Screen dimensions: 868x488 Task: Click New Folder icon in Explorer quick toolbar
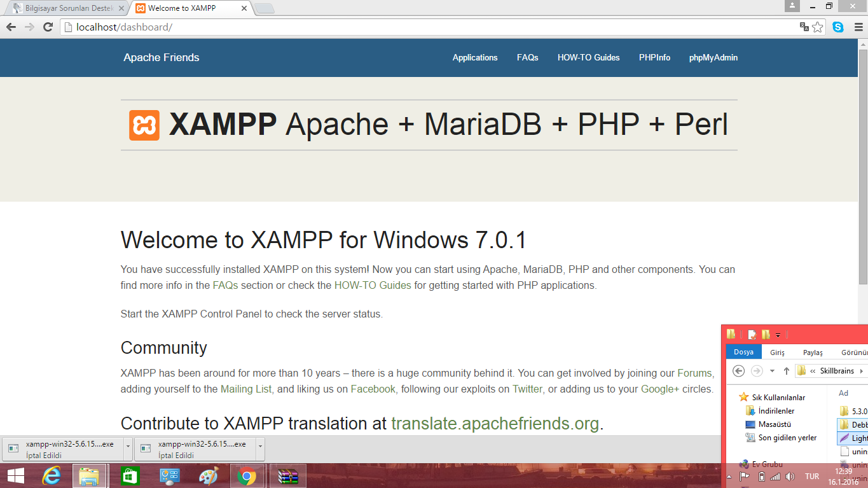point(766,334)
